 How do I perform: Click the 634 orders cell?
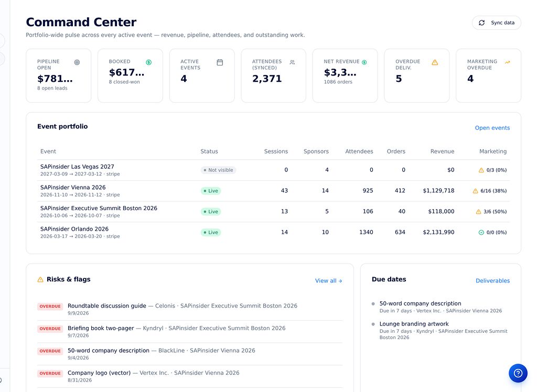[x=400, y=232]
